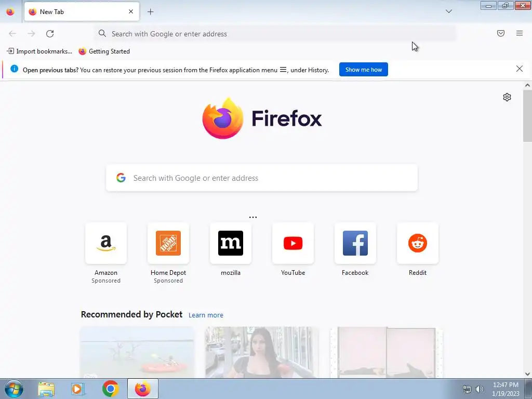Open the taskbar clock and date
This screenshot has height=399, width=532.
coord(506,389)
